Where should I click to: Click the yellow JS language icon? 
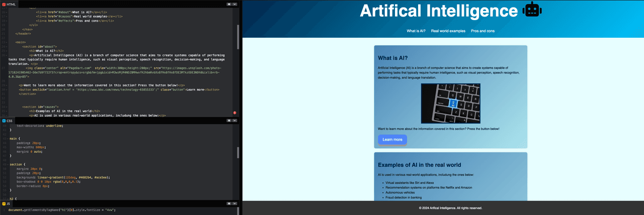(x=4, y=203)
